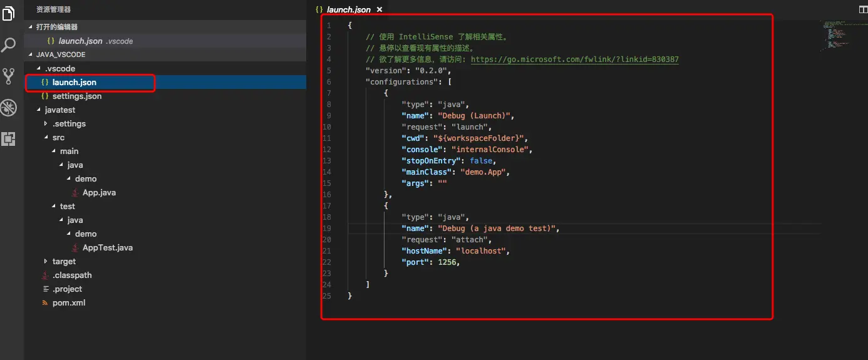This screenshot has width=868, height=360.
Task: Open the Extensions view icon
Action: [8, 139]
